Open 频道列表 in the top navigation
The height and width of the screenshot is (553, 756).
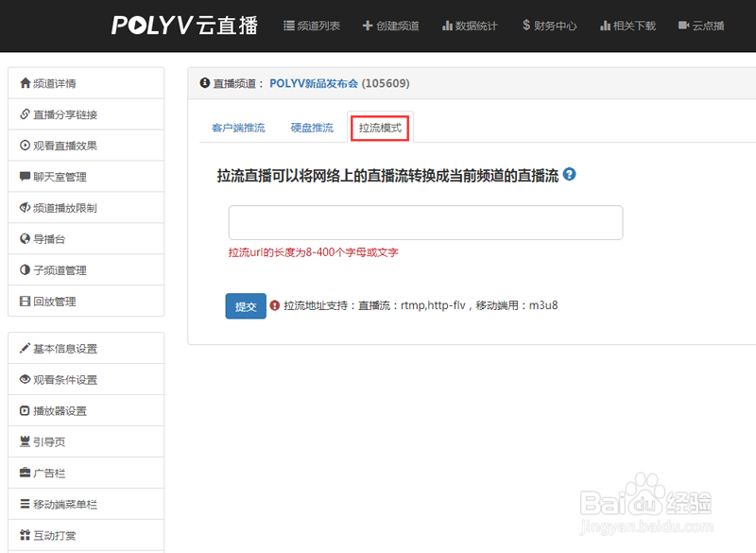[x=312, y=26]
